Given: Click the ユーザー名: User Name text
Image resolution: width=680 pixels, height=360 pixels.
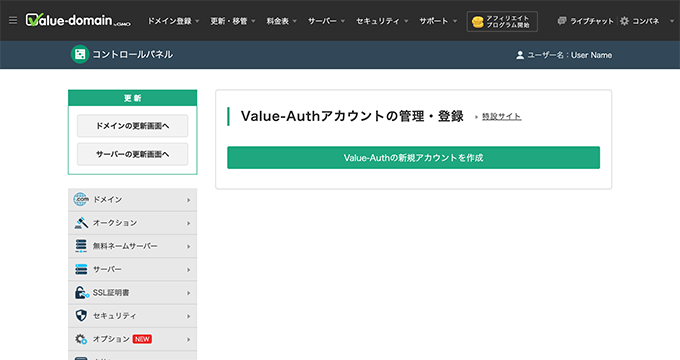Looking at the screenshot, I should 569,55.
